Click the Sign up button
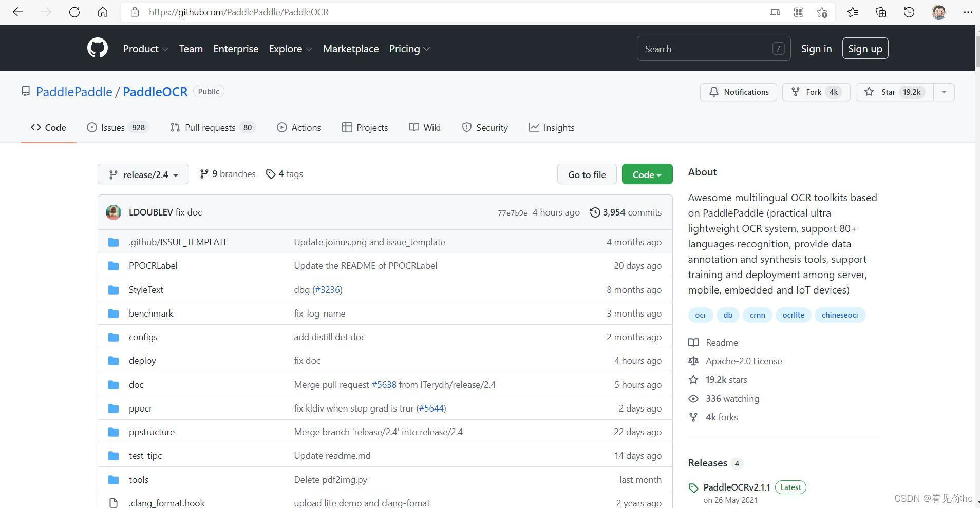The image size is (980, 508). [865, 49]
